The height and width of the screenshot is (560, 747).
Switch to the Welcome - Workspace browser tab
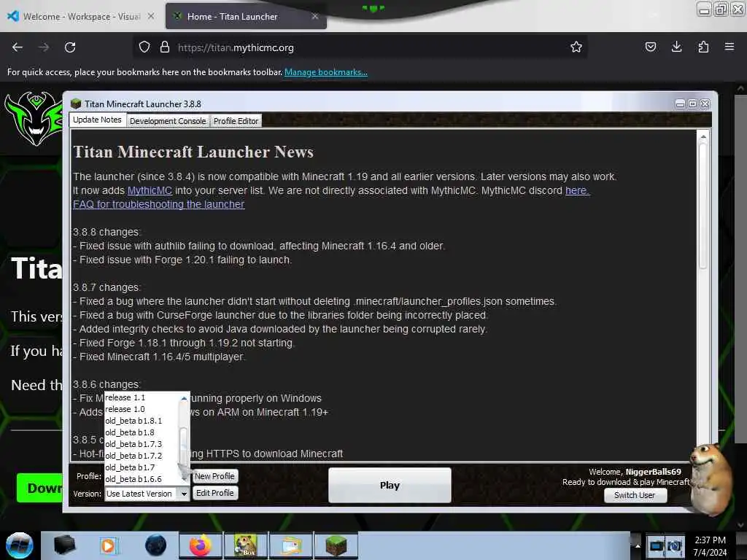point(82,16)
